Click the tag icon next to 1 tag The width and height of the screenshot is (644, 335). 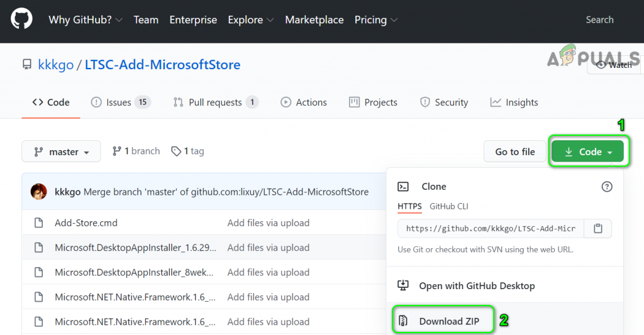[176, 151]
